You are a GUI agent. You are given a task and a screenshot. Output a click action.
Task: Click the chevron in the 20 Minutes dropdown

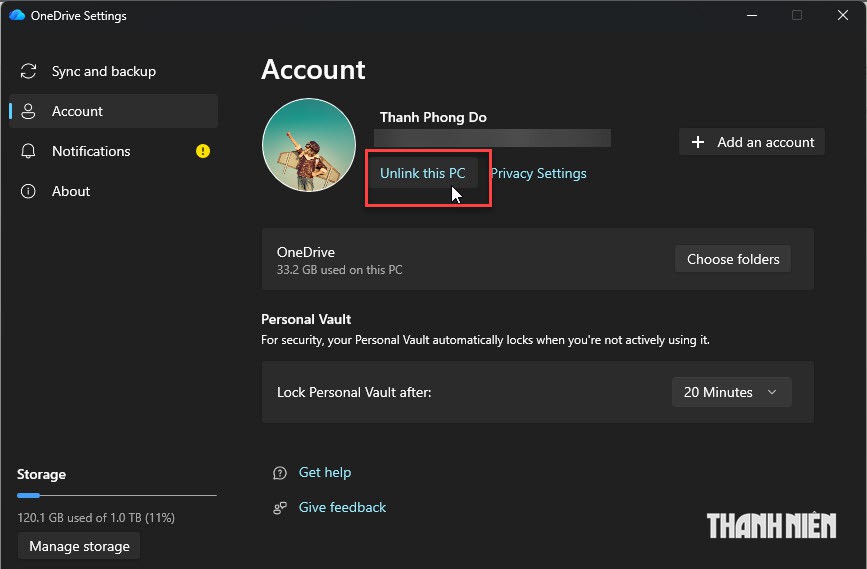tap(772, 392)
